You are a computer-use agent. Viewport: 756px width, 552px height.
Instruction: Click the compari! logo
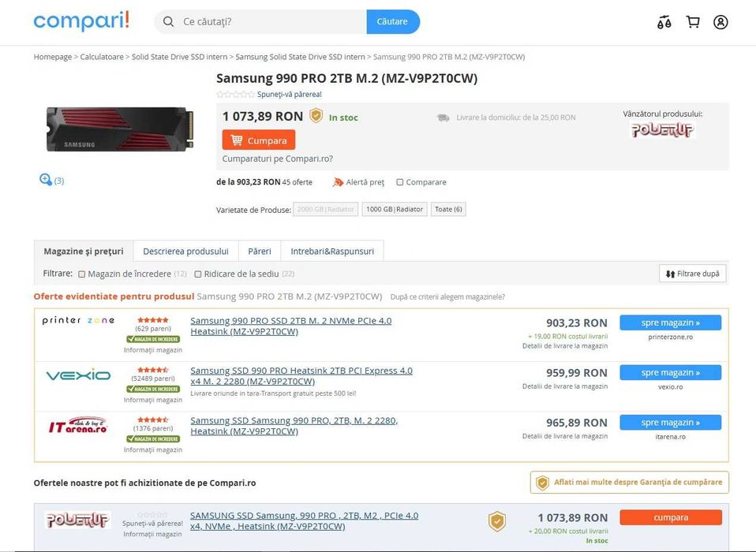[81, 21]
